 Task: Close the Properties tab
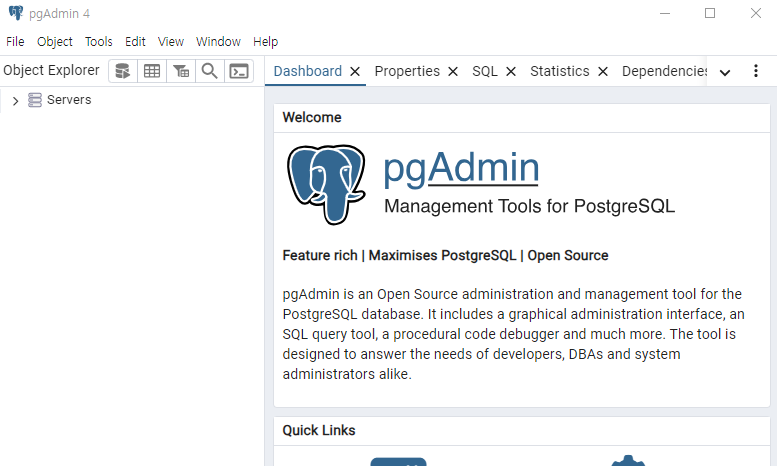(453, 72)
